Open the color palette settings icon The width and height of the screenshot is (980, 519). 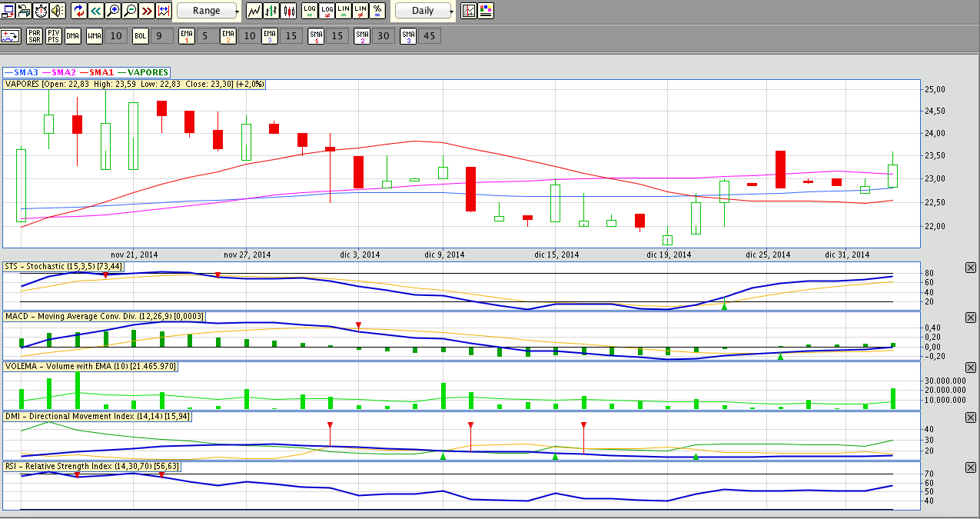point(486,11)
